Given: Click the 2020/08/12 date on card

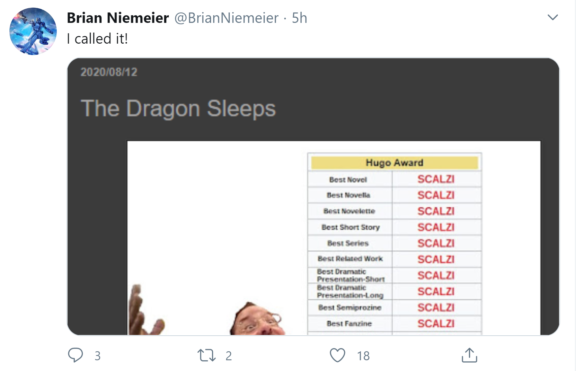Looking at the screenshot, I should point(109,72).
